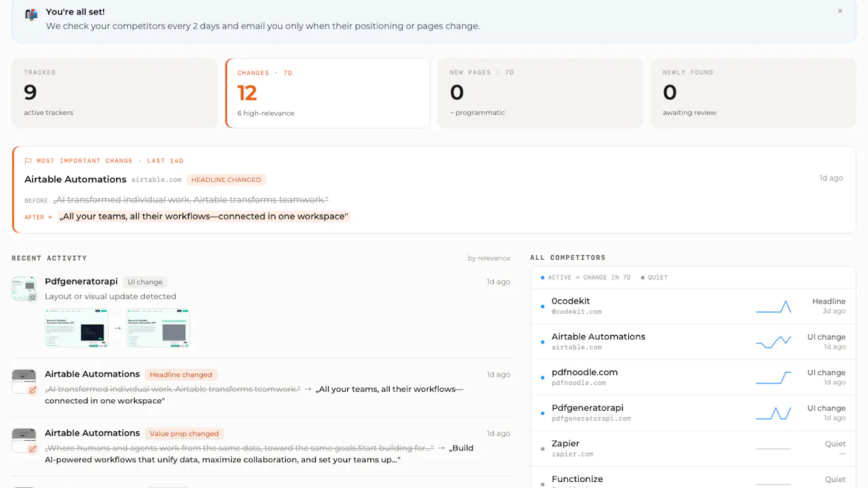Open the Newly Found awaiting review card
The height and width of the screenshot is (488, 868).
click(753, 93)
